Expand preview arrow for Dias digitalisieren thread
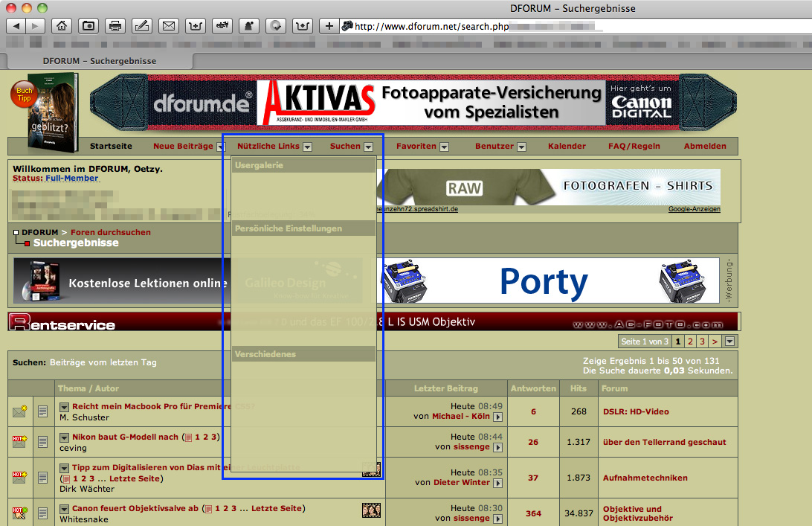Screen dimensions: 812x526 64,468
